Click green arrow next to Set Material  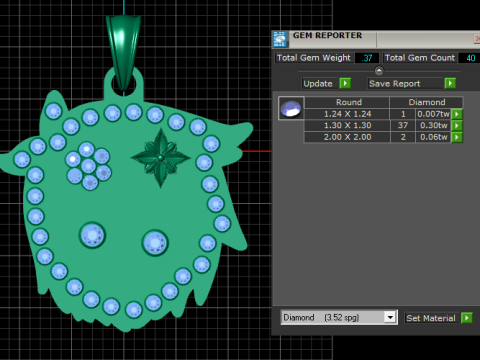pyautogui.click(x=467, y=318)
